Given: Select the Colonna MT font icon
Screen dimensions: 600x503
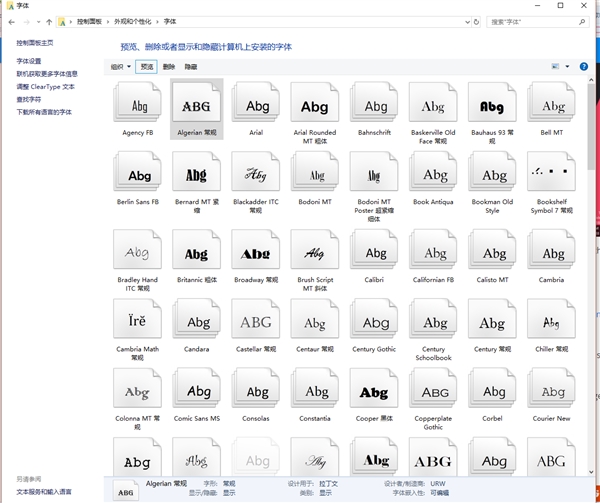Looking at the screenshot, I should 137,388.
